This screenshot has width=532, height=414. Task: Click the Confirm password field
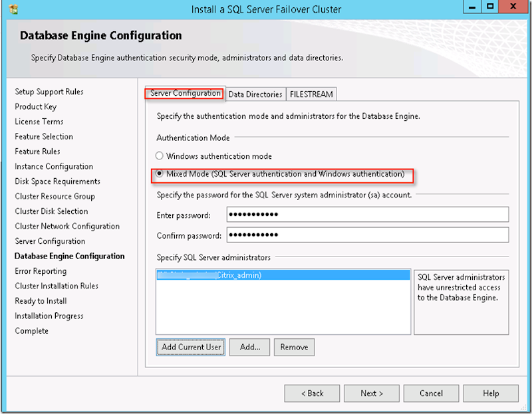(368, 235)
